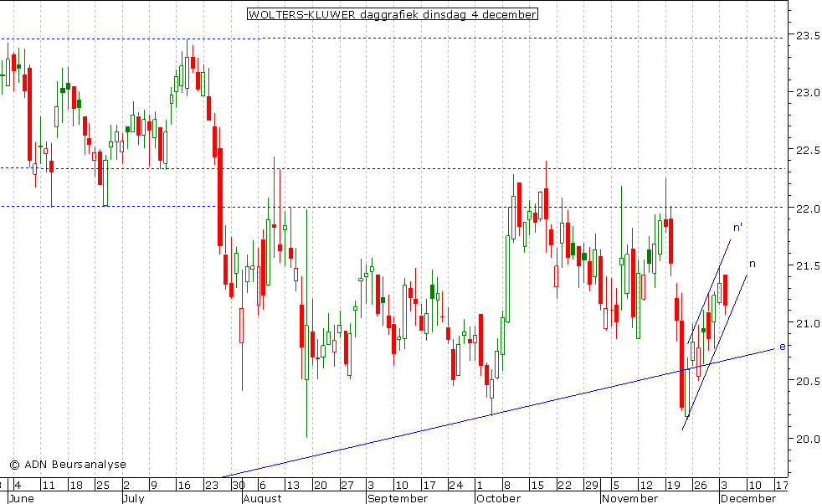Click the 22.5 price axis label

click(x=807, y=151)
